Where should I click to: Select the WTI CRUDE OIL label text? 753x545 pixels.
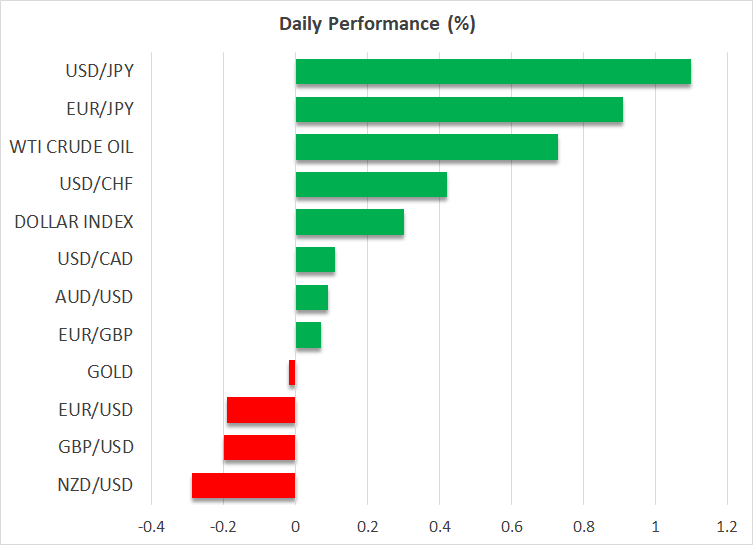71,147
